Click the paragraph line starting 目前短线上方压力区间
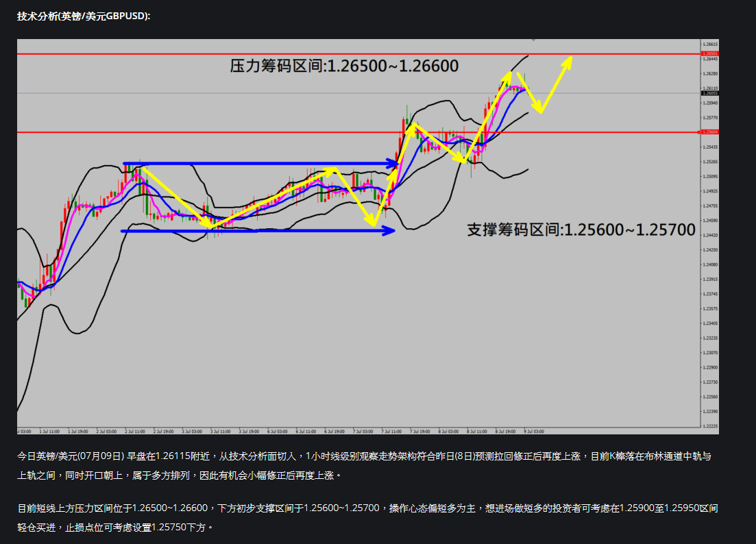The width and height of the screenshot is (756, 544). click(367, 508)
